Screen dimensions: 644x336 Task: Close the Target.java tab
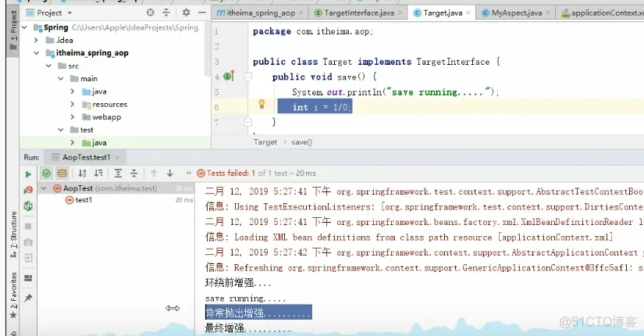click(468, 13)
